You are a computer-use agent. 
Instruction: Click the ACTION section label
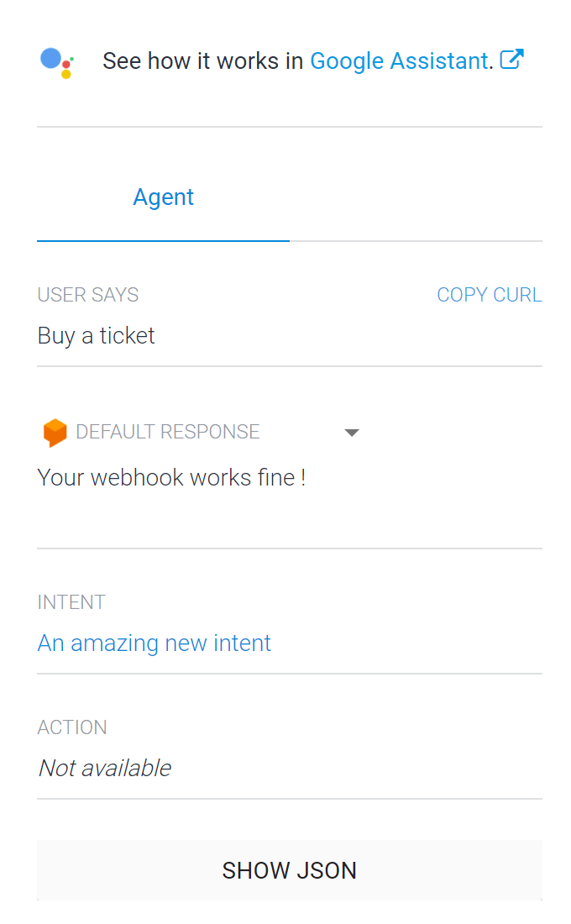click(x=72, y=727)
